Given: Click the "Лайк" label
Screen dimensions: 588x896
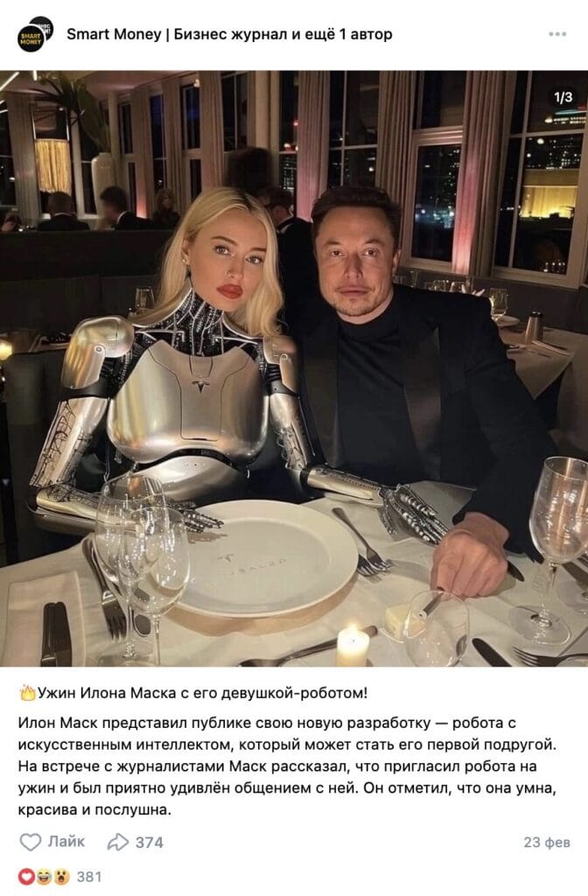Looking at the screenshot, I should [x=66, y=841].
